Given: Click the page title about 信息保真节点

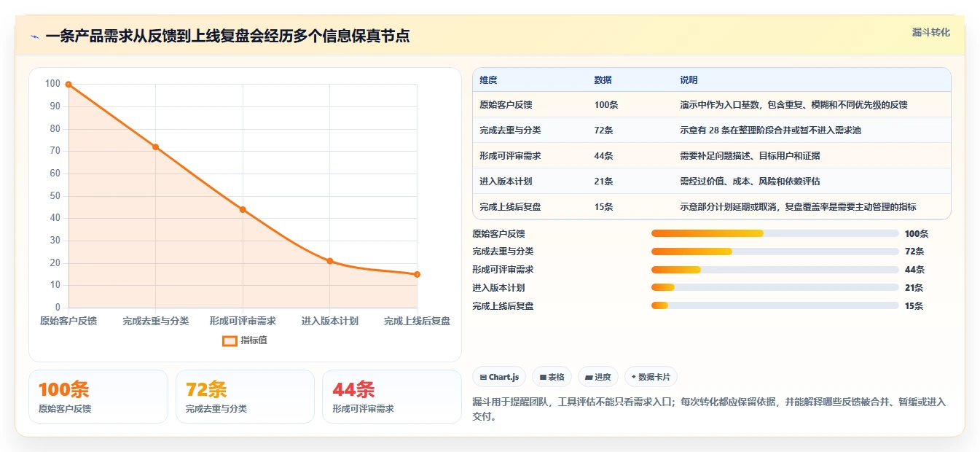Looking at the screenshot, I should click(227, 36).
